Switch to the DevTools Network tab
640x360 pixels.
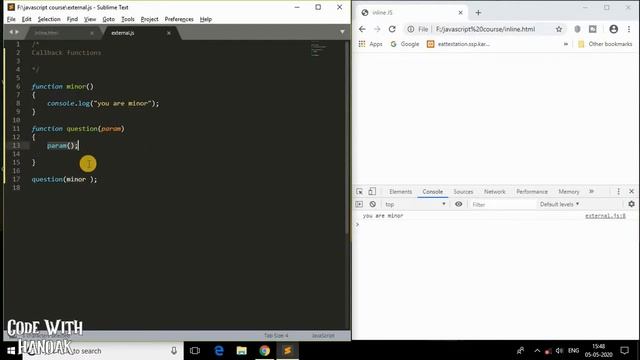pos(495,191)
